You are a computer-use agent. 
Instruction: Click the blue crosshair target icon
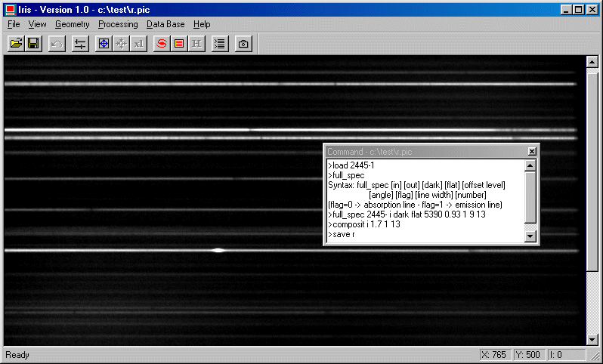[104, 44]
